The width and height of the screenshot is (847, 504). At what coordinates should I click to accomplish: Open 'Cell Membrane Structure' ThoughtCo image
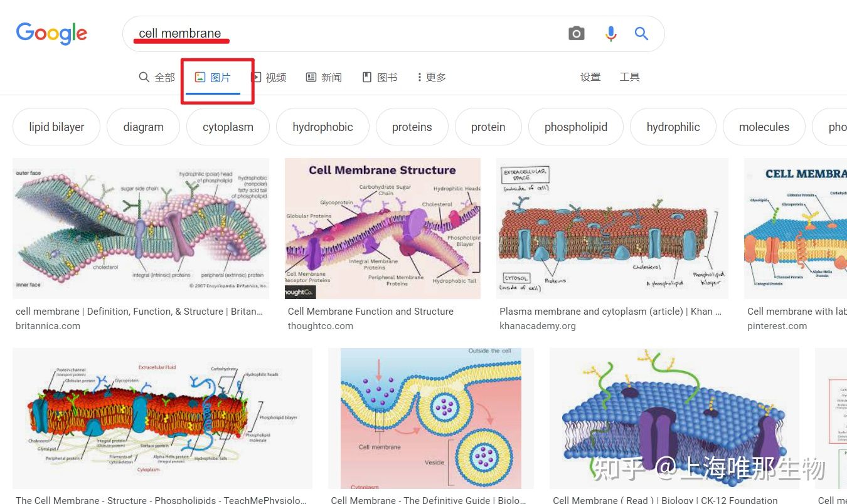pos(383,228)
